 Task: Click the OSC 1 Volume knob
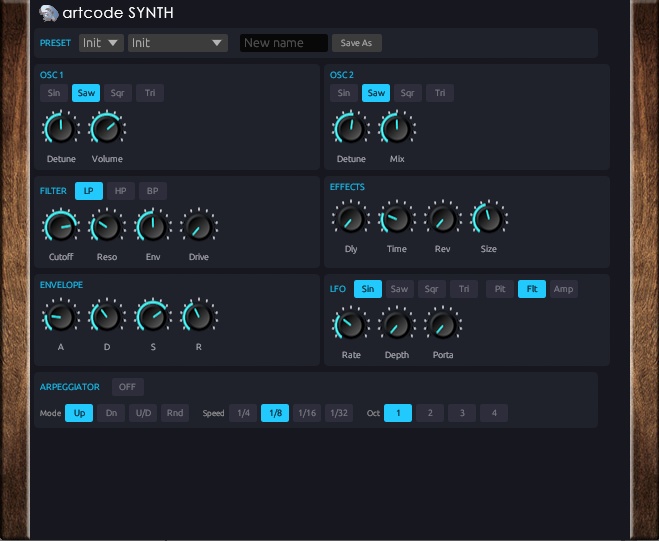click(x=107, y=128)
